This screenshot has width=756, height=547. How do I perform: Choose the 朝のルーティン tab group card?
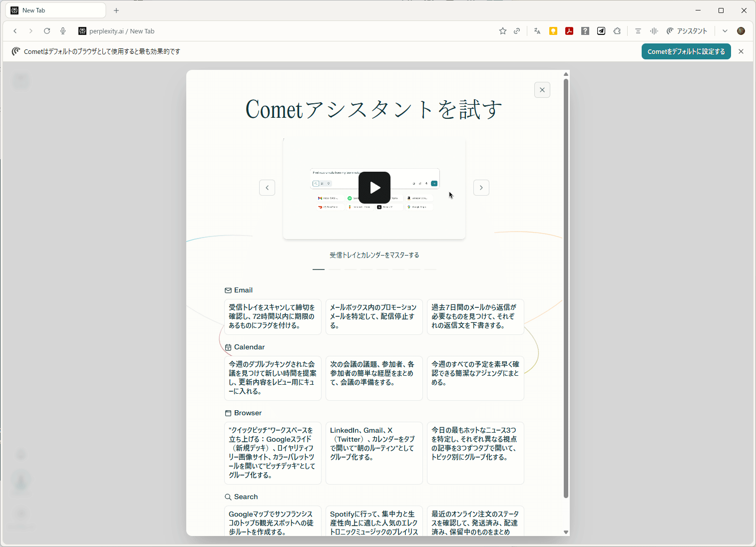(x=374, y=453)
